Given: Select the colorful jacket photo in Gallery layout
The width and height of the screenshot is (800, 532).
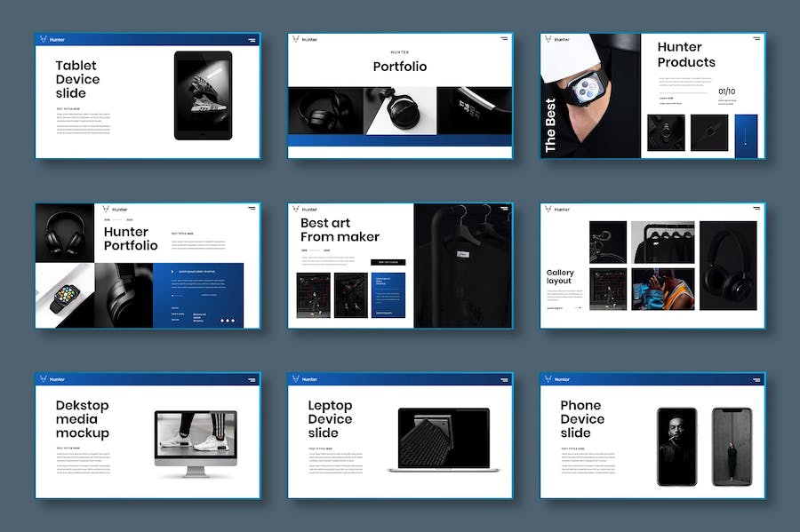Looking at the screenshot, I should pos(663,290).
